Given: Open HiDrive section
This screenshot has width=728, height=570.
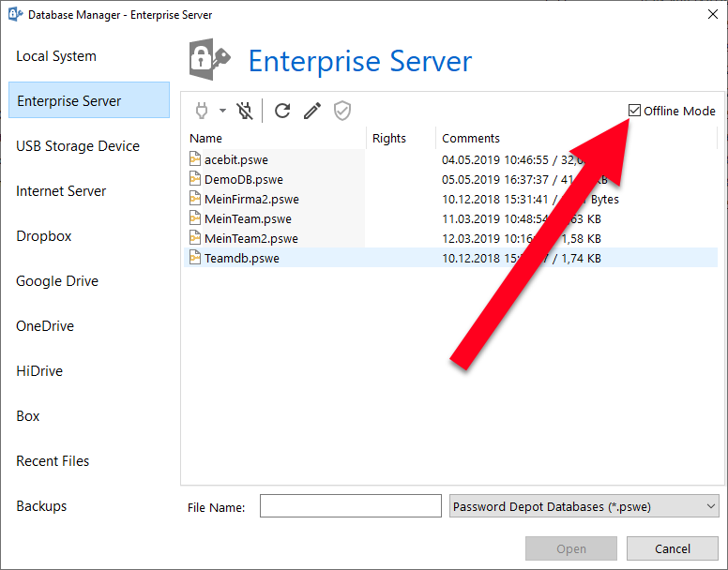Looking at the screenshot, I should coord(89,371).
